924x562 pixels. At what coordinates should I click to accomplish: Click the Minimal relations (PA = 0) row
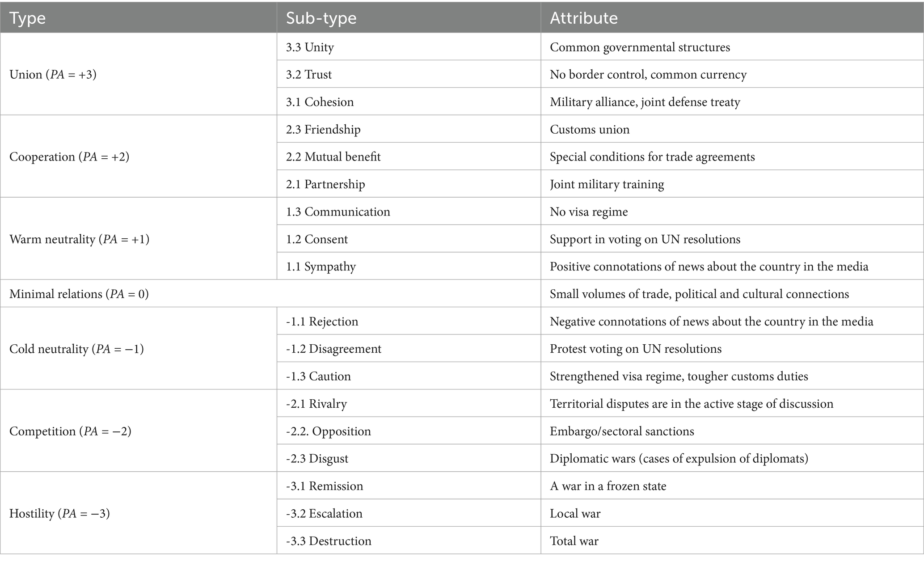[x=79, y=294]
